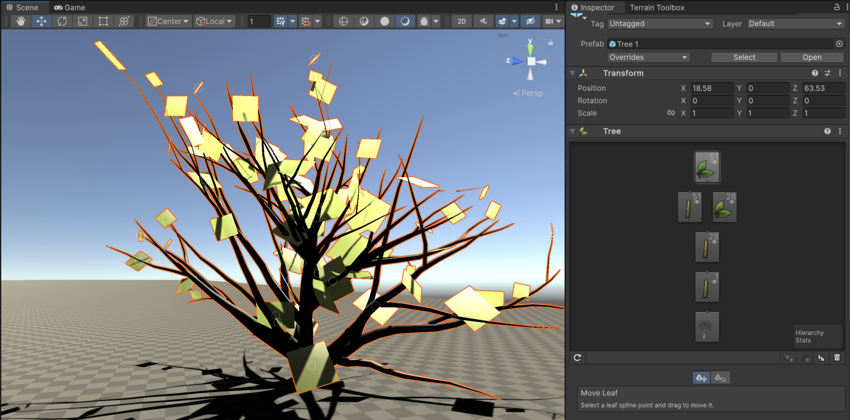Click the tree root node icon
Viewport: 850px width, 420px height.
click(x=706, y=327)
